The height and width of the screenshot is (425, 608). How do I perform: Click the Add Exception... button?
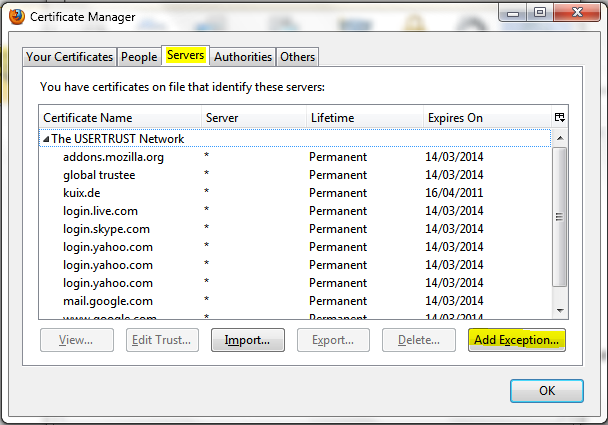(x=516, y=340)
